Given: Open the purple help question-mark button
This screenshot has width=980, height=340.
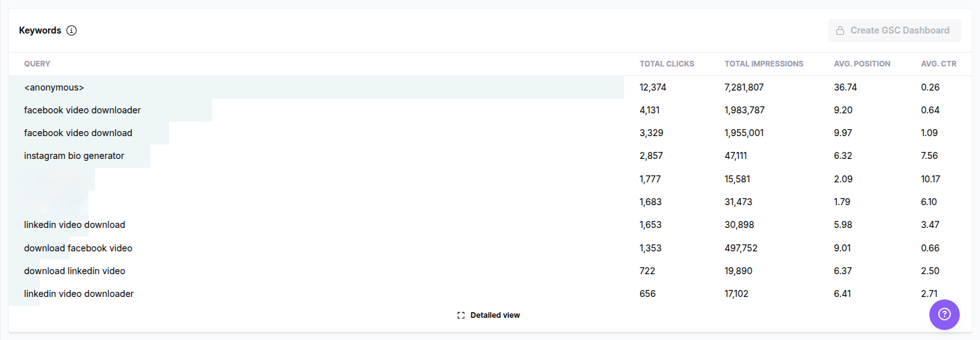Looking at the screenshot, I should pos(944,314).
